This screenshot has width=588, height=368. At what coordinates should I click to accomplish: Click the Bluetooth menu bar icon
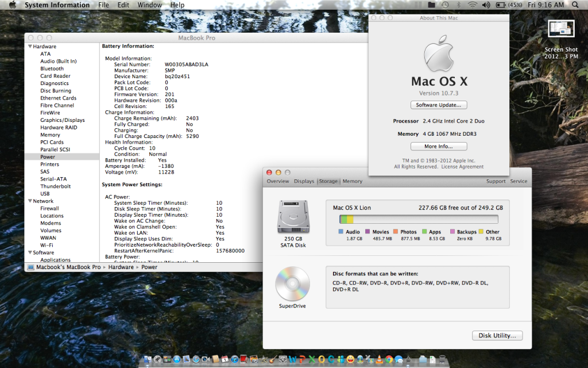(458, 5)
